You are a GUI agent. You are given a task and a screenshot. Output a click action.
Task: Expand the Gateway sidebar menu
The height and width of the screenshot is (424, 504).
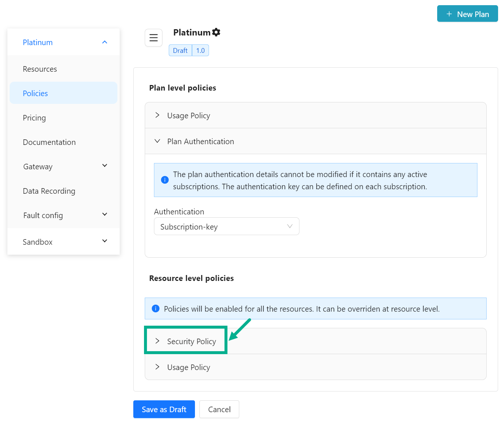[x=104, y=166]
